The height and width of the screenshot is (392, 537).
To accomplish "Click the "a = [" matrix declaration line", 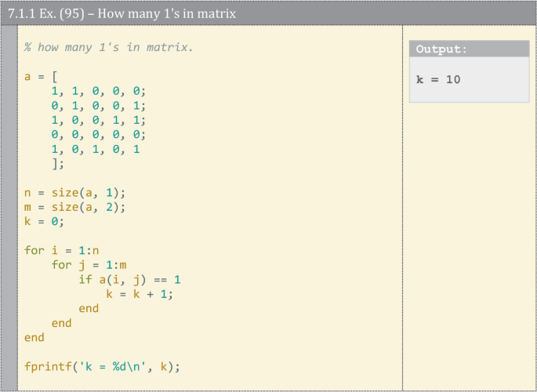I will pyautogui.click(x=41, y=77).
